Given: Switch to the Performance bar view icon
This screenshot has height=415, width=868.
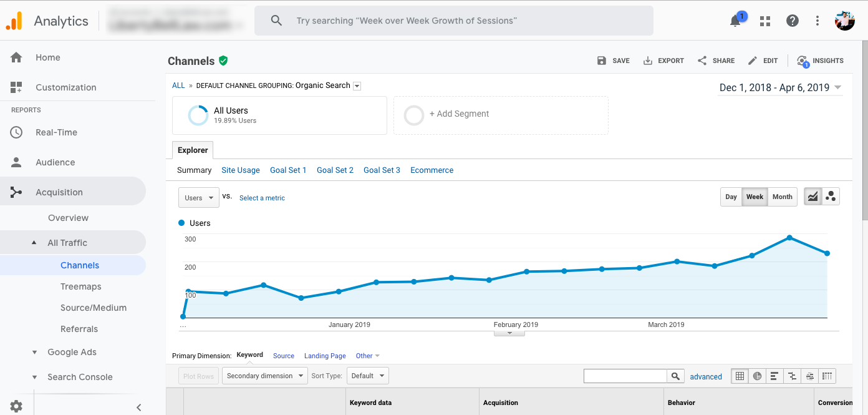Looking at the screenshot, I should click(x=774, y=376).
